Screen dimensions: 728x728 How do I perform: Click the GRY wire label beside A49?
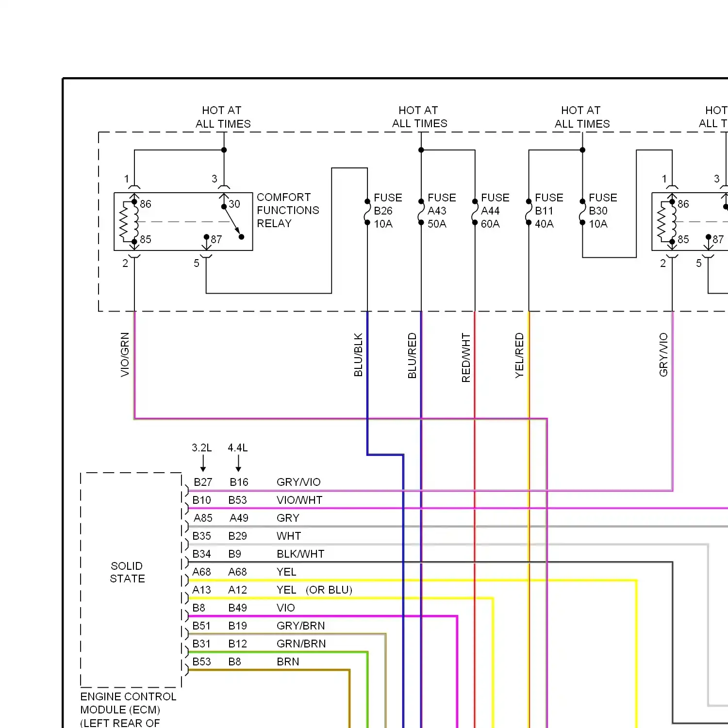[288, 518]
